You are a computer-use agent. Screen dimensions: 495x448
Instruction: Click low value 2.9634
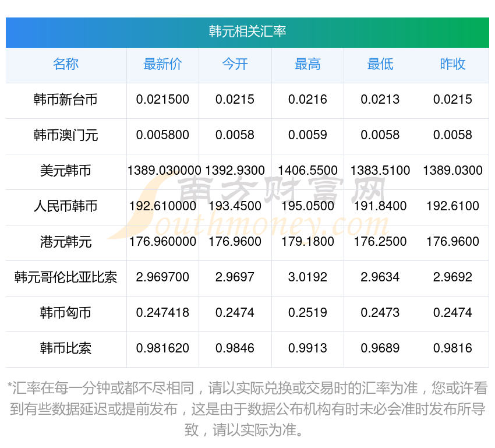click(x=380, y=277)
